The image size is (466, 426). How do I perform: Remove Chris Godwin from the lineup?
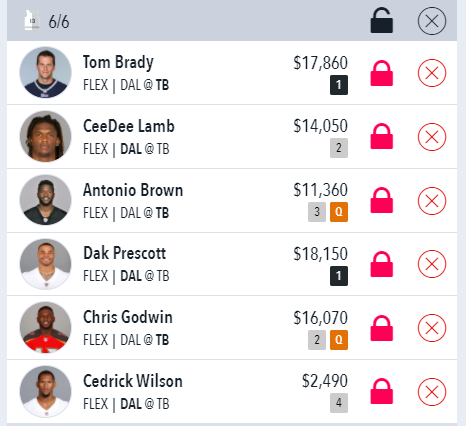click(432, 328)
